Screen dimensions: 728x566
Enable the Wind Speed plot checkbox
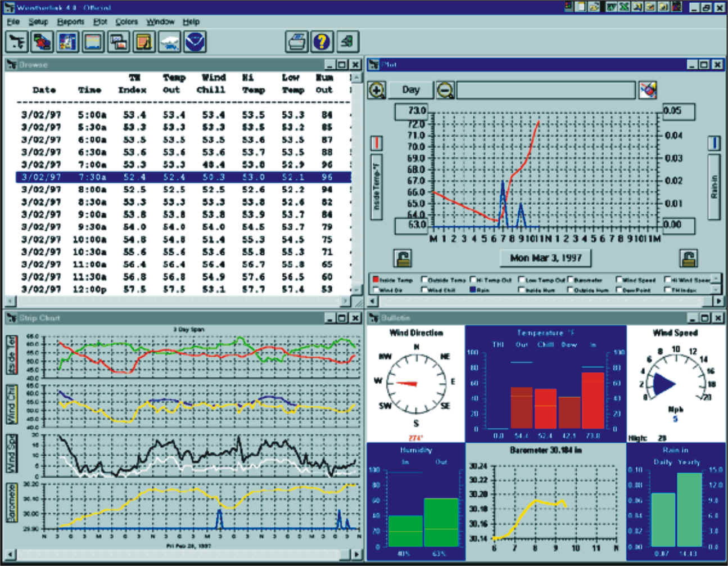click(619, 280)
